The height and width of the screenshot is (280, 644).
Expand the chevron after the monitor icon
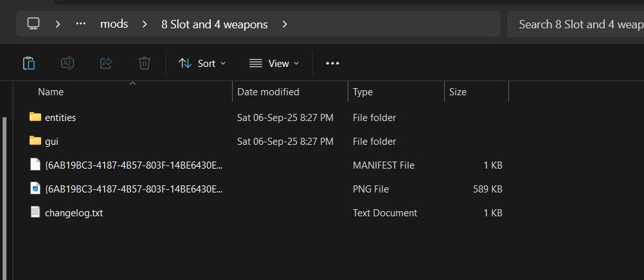pyautogui.click(x=58, y=24)
